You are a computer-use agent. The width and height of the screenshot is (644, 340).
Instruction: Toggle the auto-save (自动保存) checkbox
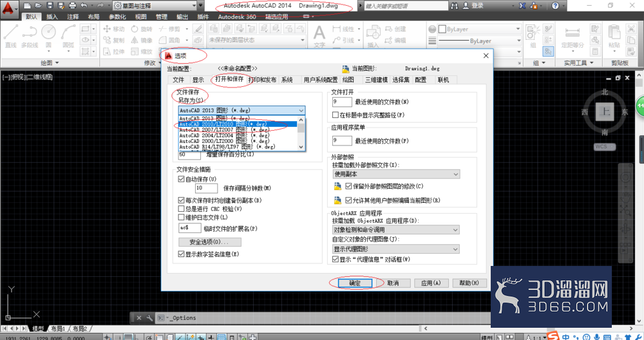click(181, 179)
